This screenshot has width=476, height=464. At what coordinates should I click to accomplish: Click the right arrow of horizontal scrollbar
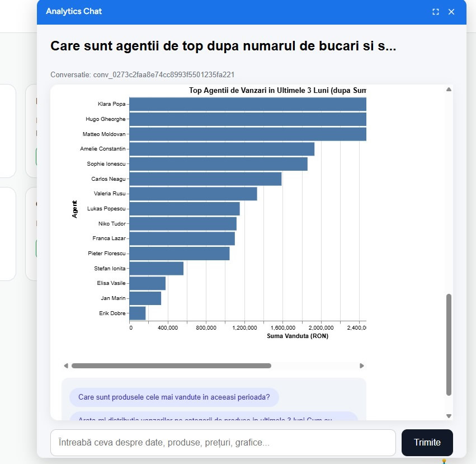[361, 365]
